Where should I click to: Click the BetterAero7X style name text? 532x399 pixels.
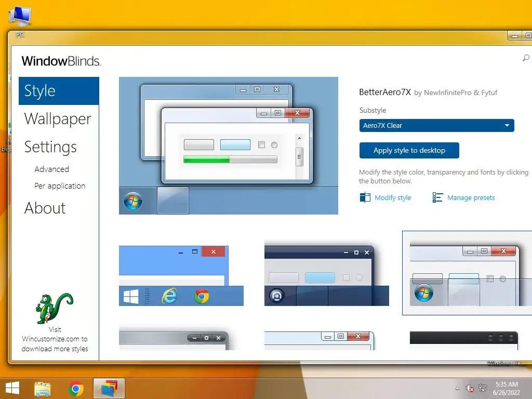click(385, 92)
